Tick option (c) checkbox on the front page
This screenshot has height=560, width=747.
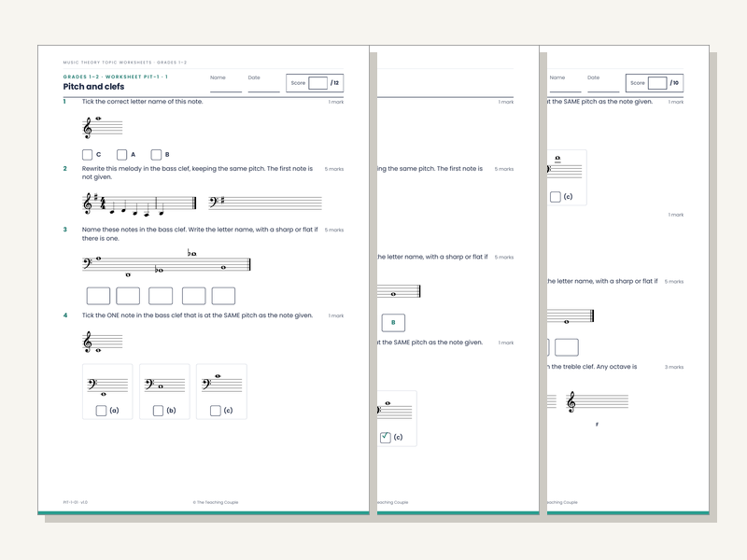click(216, 411)
